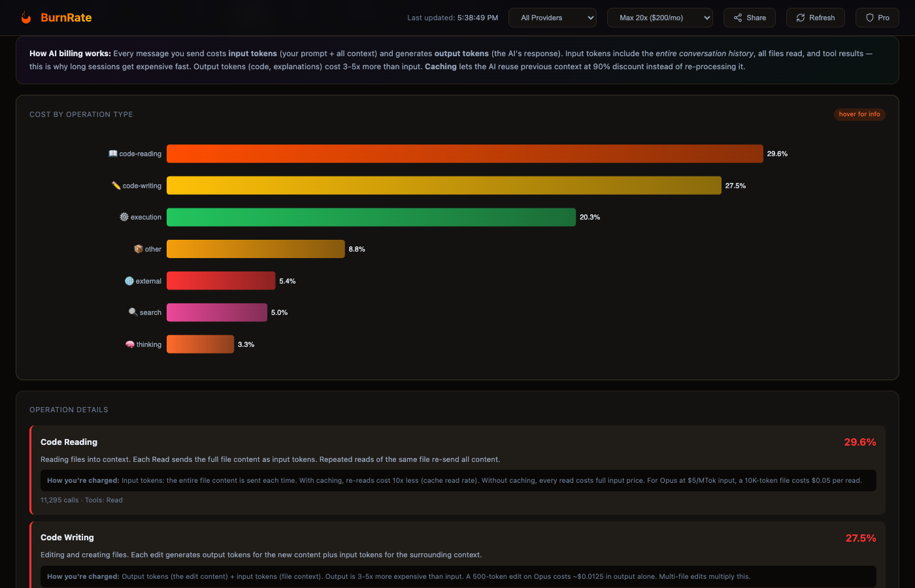Click the magnifier icon next to search
Viewport: 915px width, 588px height.
pyautogui.click(x=133, y=312)
